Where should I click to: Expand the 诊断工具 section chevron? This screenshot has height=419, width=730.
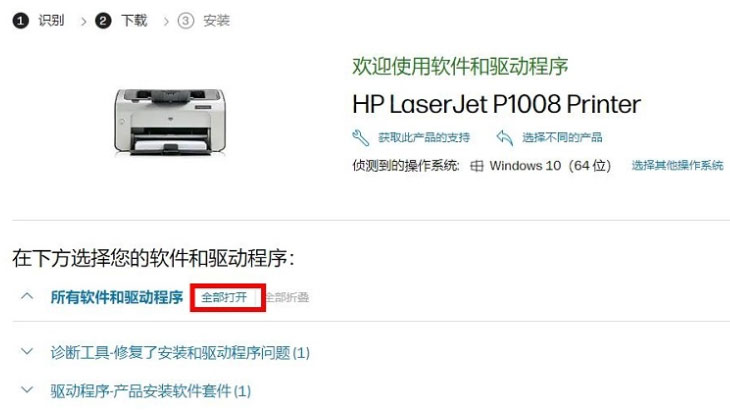click(27, 351)
